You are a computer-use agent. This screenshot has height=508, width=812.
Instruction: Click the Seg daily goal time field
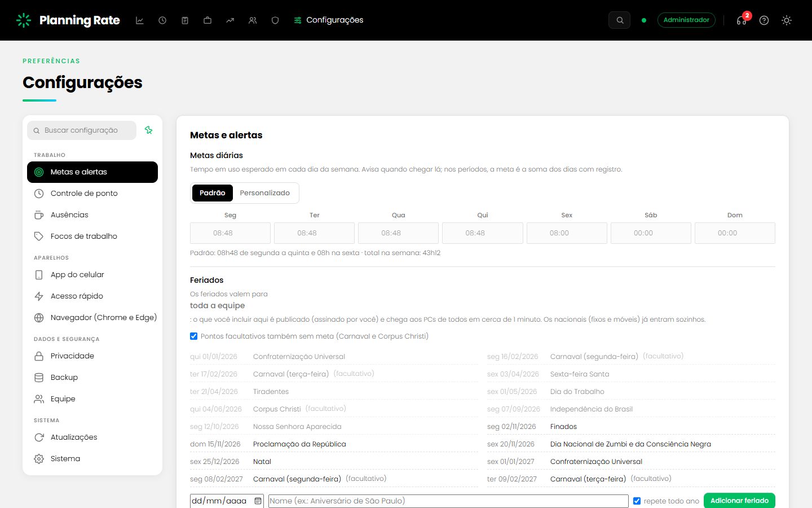coord(230,233)
